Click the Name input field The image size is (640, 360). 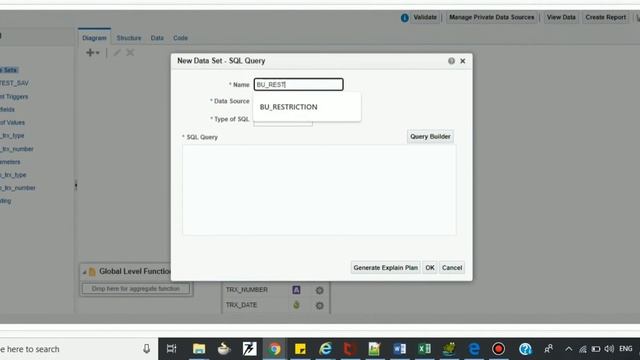point(298,84)
